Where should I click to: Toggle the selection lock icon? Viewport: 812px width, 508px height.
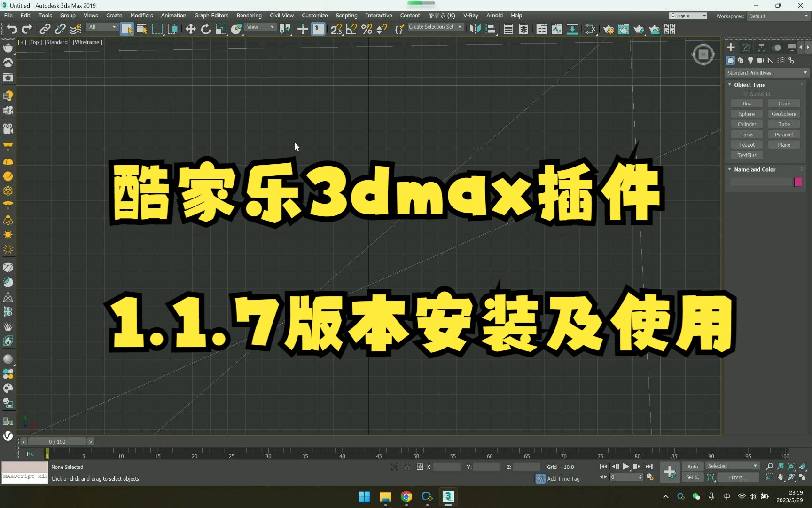[x=407, y=467]
